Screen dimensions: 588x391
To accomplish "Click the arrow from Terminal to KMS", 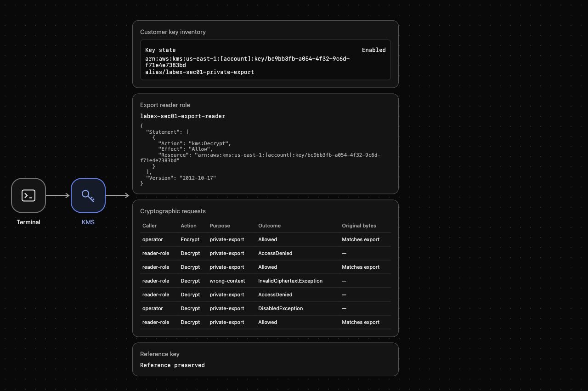I will pyautogui.click(x=58, y=195).
